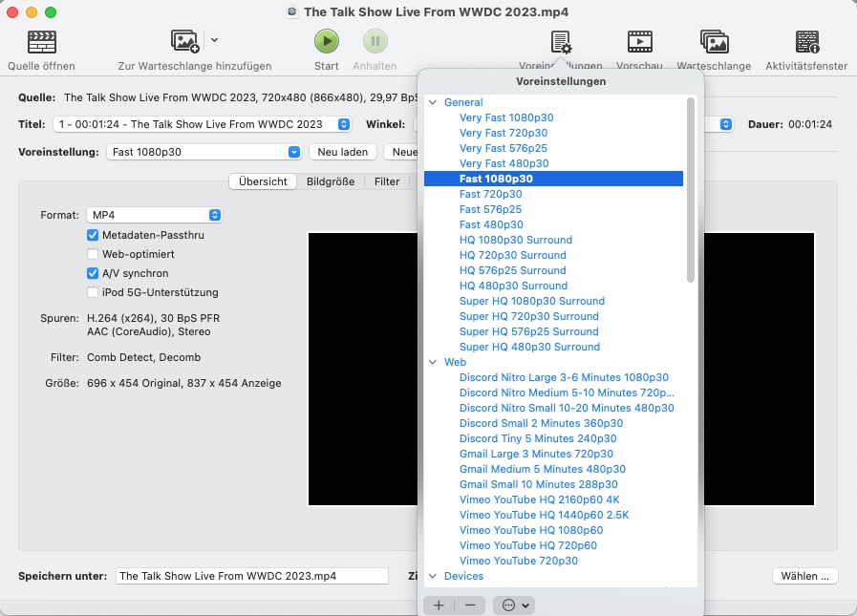This screenshot has width=857, height=616.
Task: Select the Übersicht tab
Action: (263, 181)
